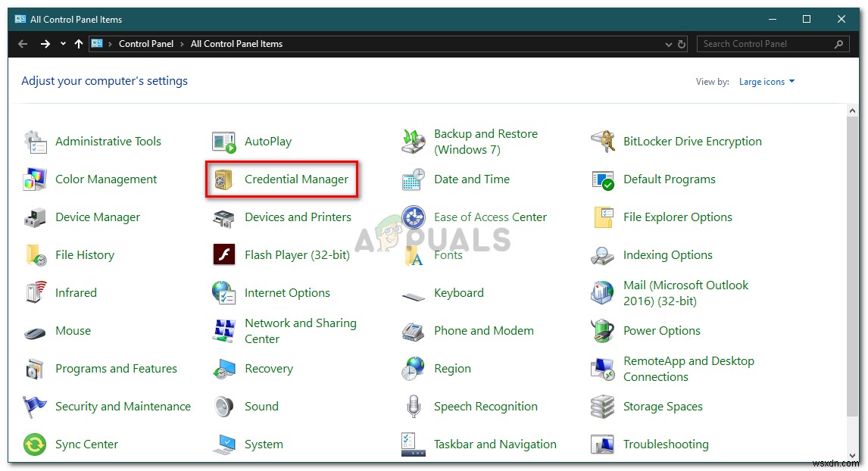Refresh the page with the refresh icon
Image resolution: width=868 pixels, height=471 pixels.
point(681,44)
